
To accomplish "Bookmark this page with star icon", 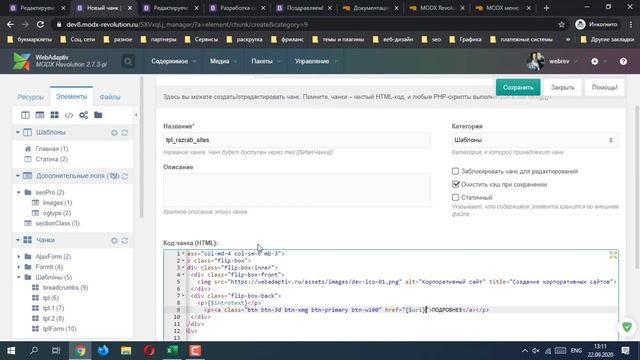I will (x=562, y=24).
